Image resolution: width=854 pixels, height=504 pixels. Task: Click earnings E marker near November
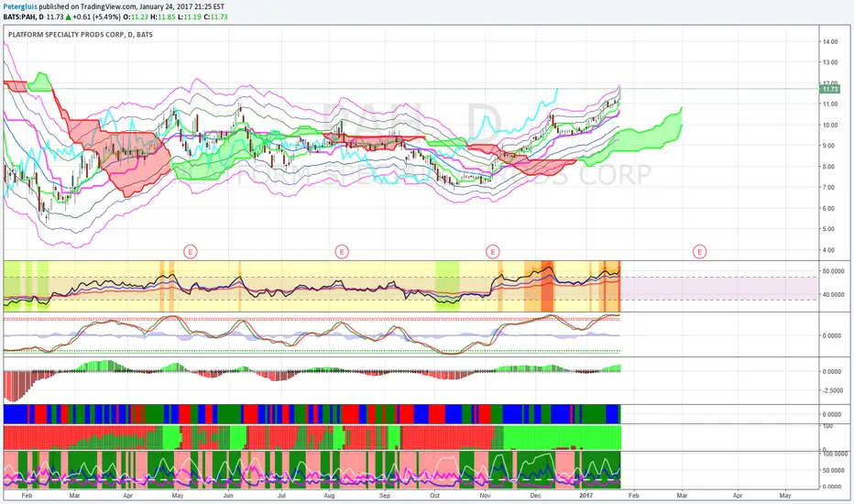point(492,252)
